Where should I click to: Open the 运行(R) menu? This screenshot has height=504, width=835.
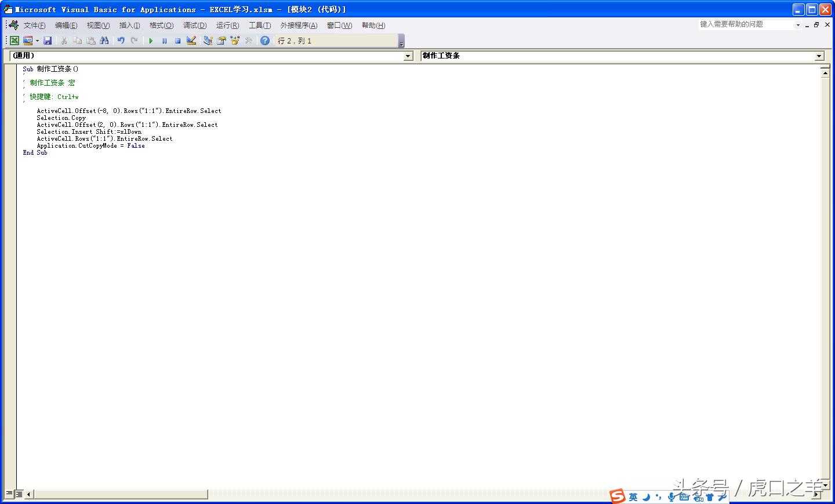coord(227,25)
